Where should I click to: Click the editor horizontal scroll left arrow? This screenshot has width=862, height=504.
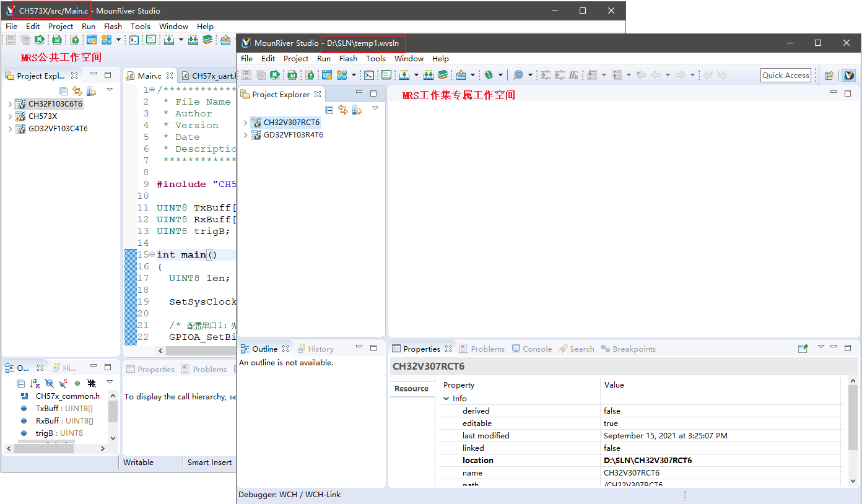point(162,350)
